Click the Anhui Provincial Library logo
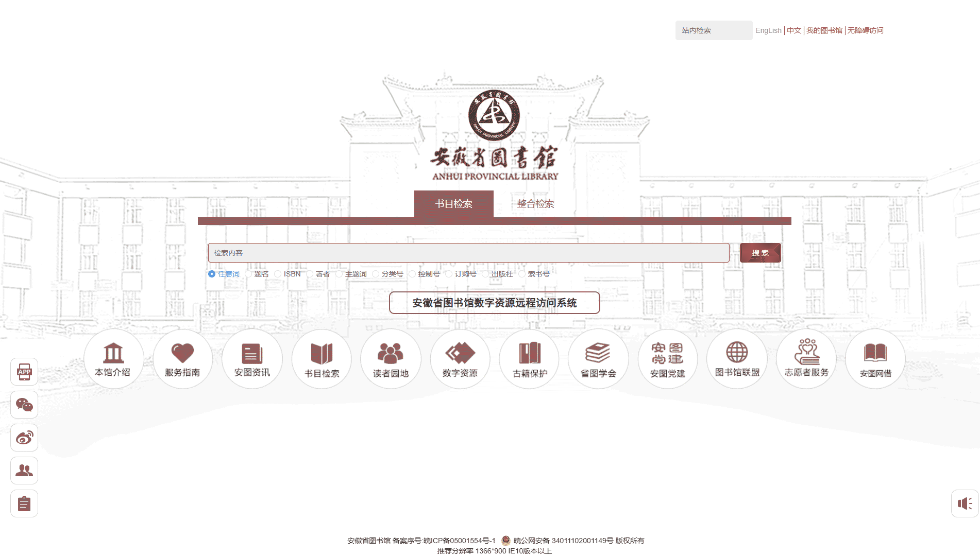The height and width of the screenshot is (556, 980). tap(494, 135)
